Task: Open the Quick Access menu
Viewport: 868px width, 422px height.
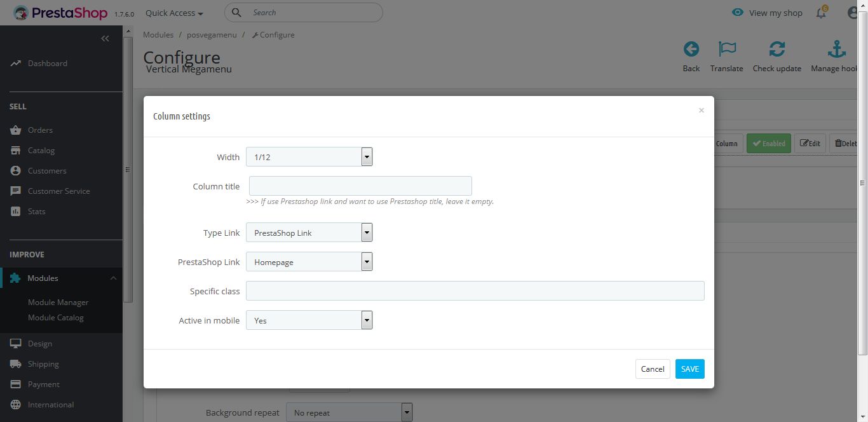Action: click(x=174, y=13)
